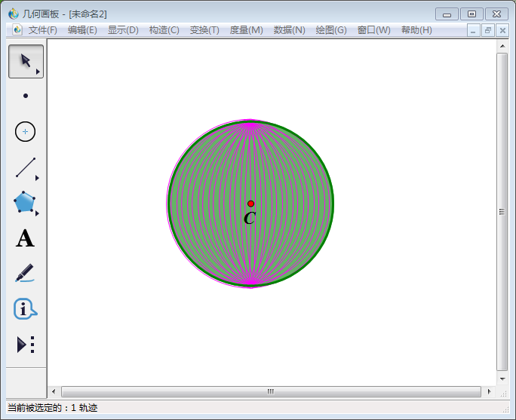516x420 pixels.
Task: Select the Point tool
Action: coord(26,96)
